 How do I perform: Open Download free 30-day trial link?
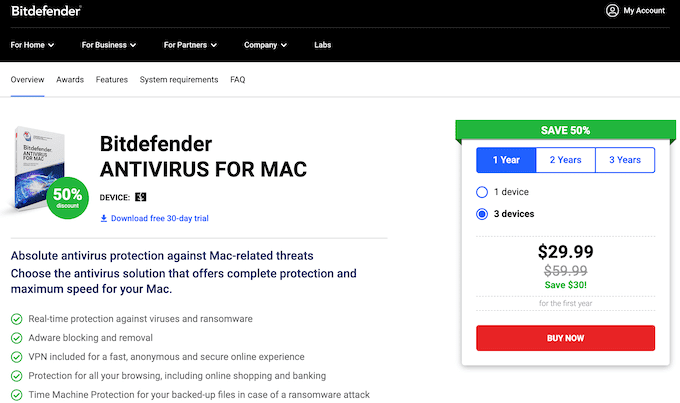pyautogui.click(x=160, y=218)
